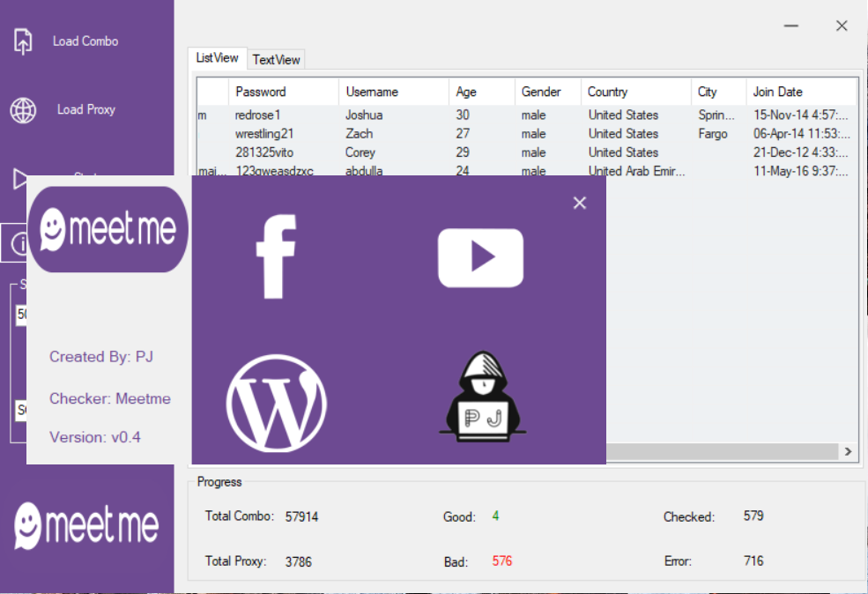
Task: Click the 15-Nov-14 join date cell
Action: pyautogui.click(x=800, y=115)
